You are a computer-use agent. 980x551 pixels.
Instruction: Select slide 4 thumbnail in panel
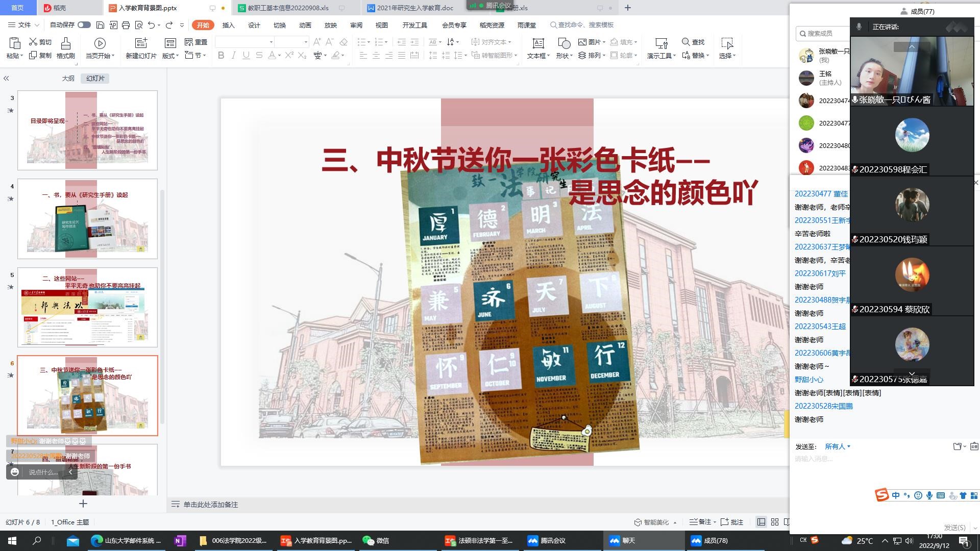(87, 218)
